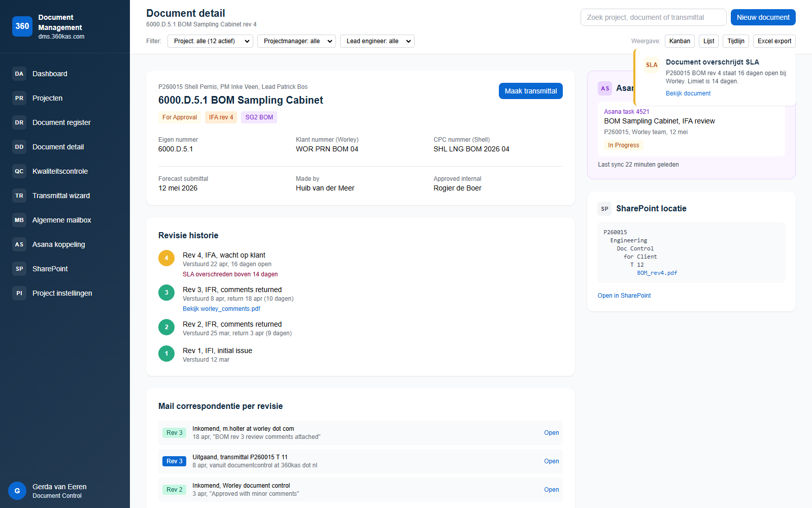Open the Projectmanager filter dropdown
The width and height of the screenshot is (812, 508).
click(297, 41)
